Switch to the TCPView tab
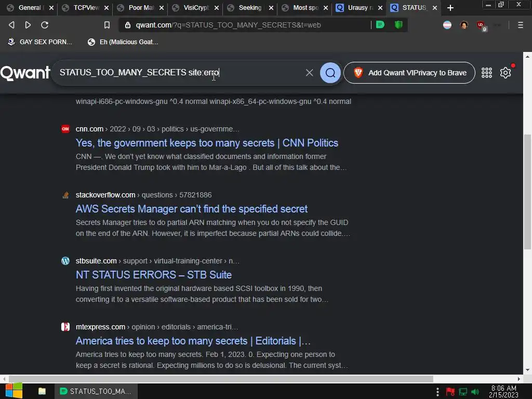 [x=85, y=8]
